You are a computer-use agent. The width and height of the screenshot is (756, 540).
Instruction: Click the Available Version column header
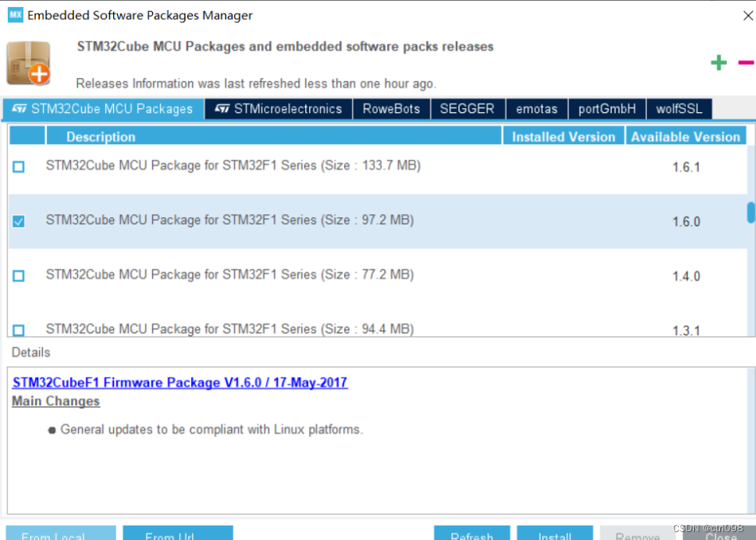[686, 136]
